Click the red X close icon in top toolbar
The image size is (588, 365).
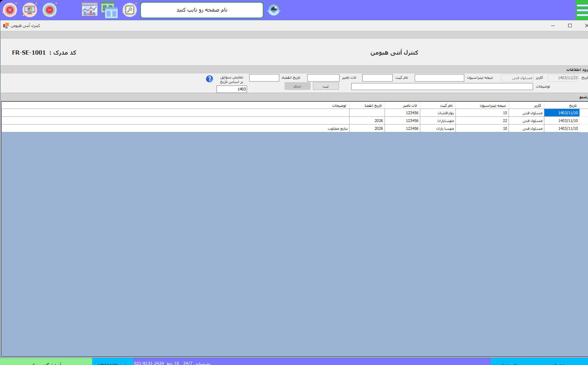click(x=10, y=10)
